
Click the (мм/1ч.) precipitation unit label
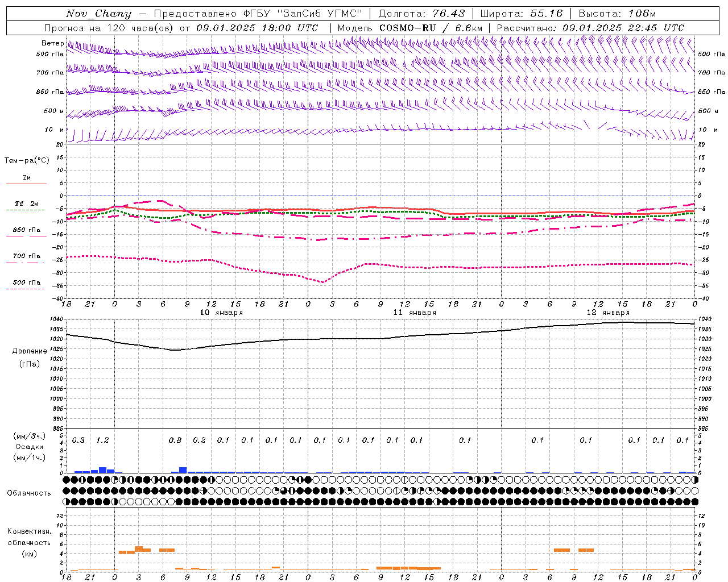click(x=30, y=458)
